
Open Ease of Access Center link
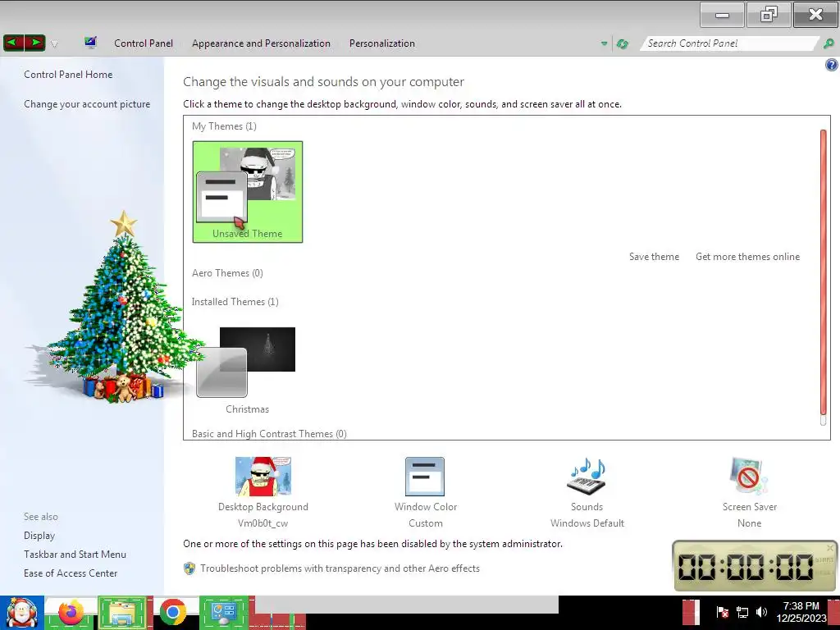point(71,573)
